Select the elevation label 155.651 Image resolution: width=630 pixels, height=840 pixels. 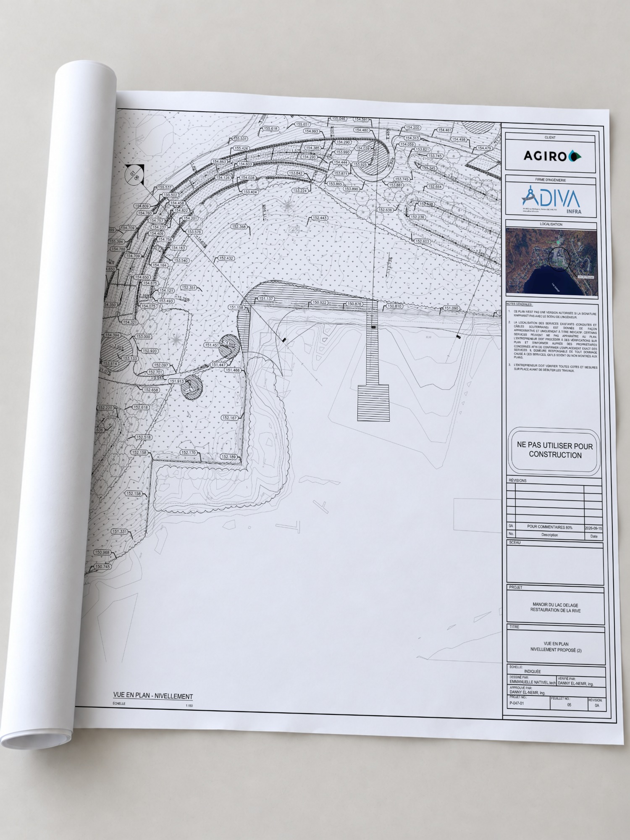302,124
